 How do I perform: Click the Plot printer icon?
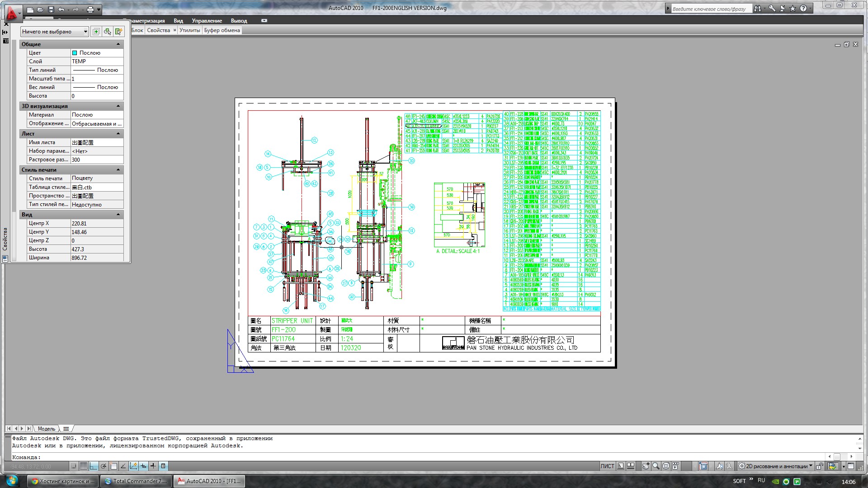pyautogui.click(x=90, y=9)
